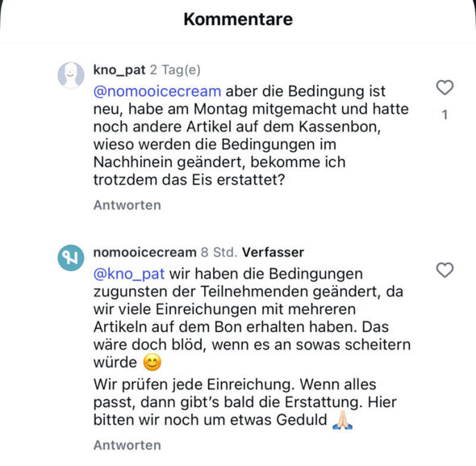This screenshot has width=476, height=466.
Task: Open the kno_pat username above the first comment
Action: (119, 70)
